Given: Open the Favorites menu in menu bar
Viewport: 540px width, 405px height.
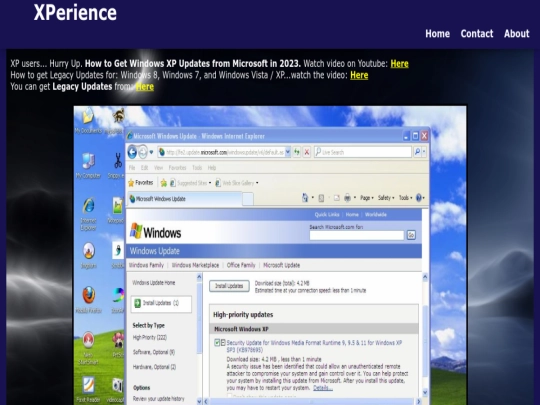Looking at the screenshot, I should pos(177,168).
